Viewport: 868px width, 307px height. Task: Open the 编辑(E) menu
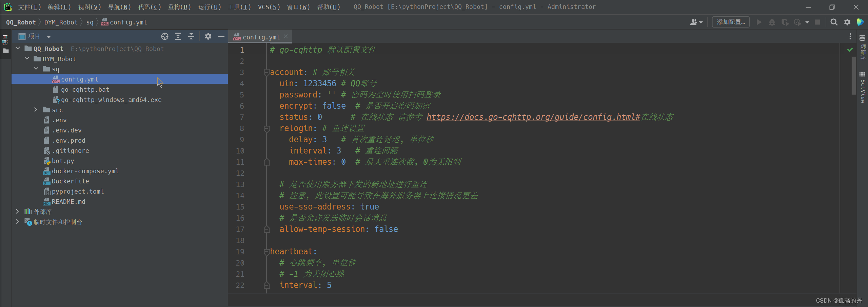[x=59, y=7]
